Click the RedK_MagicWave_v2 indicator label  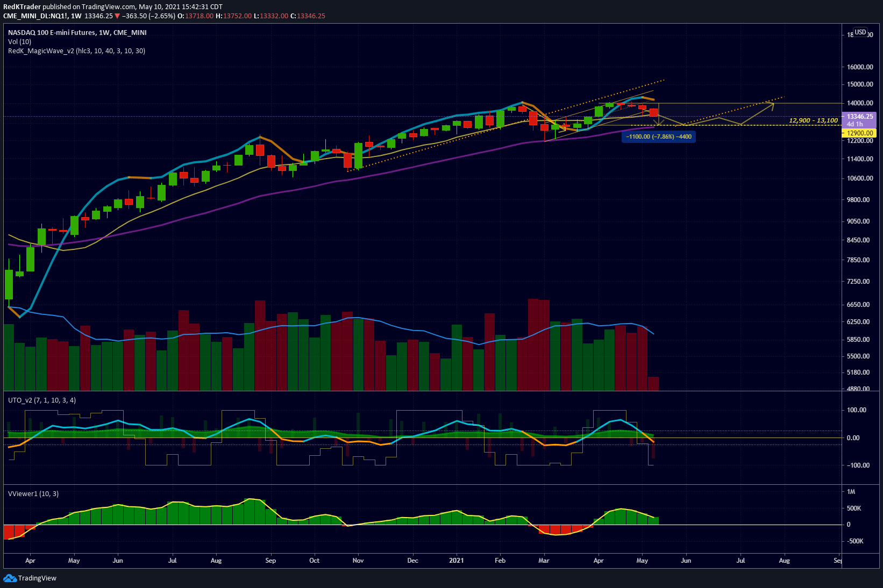(x=76, y=51)
